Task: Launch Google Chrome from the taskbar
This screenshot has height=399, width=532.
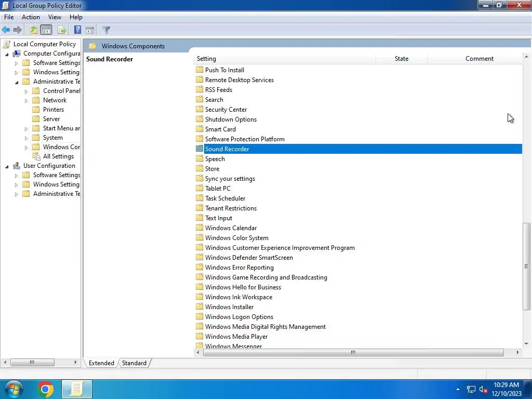Action: 46,389
